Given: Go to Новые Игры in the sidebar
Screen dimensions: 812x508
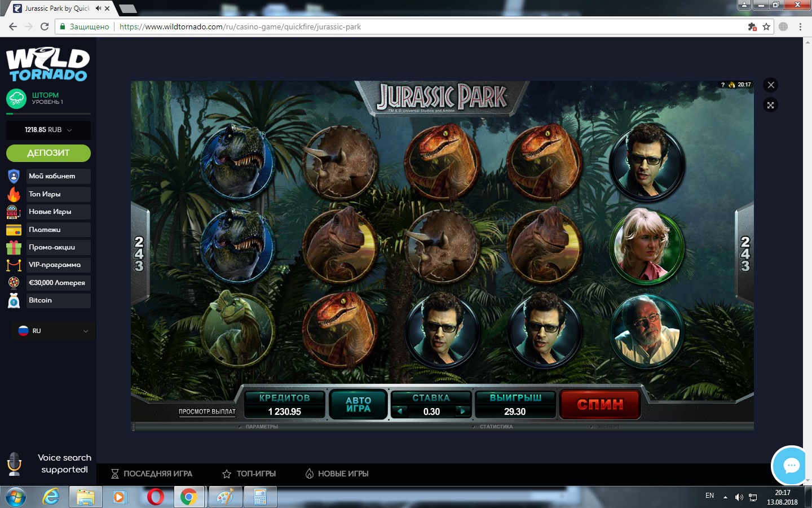Looking at the screenshot, I should pos(58,212).
